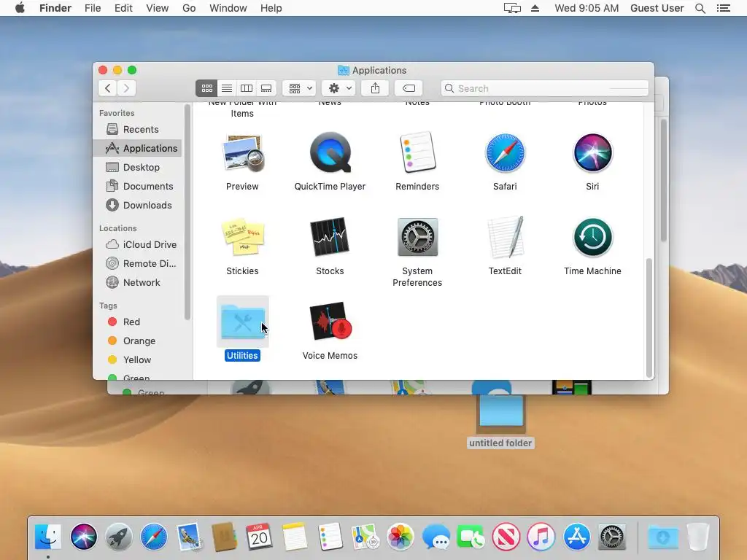Select Remote Disc in the sidebar

[137, 263]
